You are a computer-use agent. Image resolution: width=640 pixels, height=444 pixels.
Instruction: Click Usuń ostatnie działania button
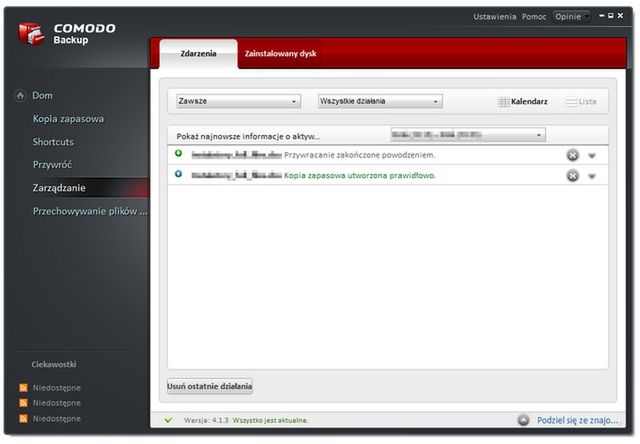210,386
